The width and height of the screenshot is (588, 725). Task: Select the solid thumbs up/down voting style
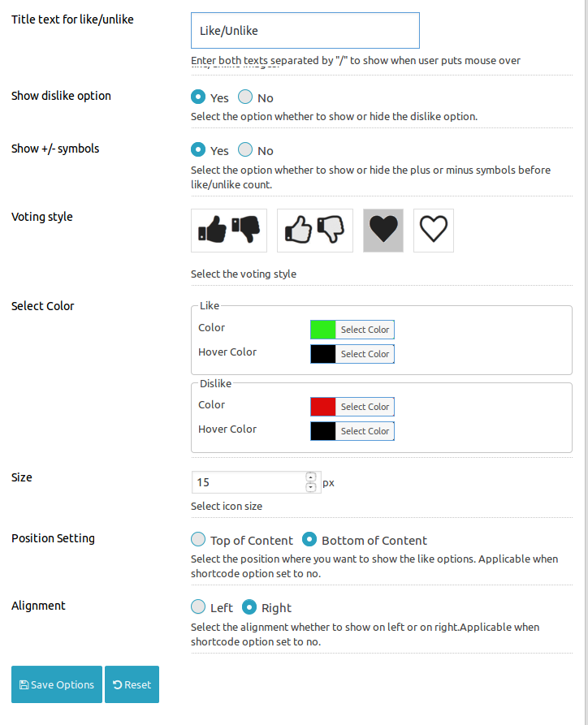point(229,231)
